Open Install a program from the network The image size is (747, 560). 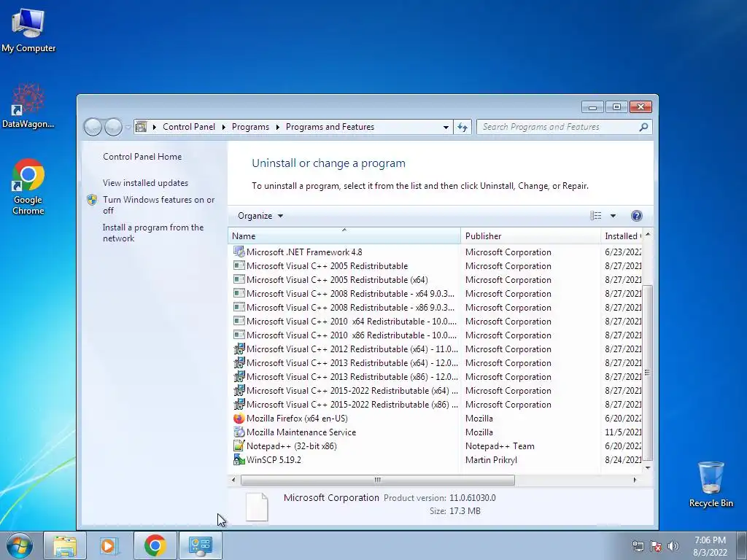153,233
